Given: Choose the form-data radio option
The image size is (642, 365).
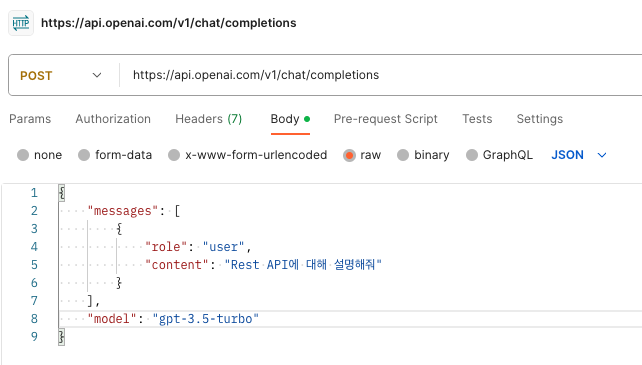Looking at the screenshot, I should 84,155.
